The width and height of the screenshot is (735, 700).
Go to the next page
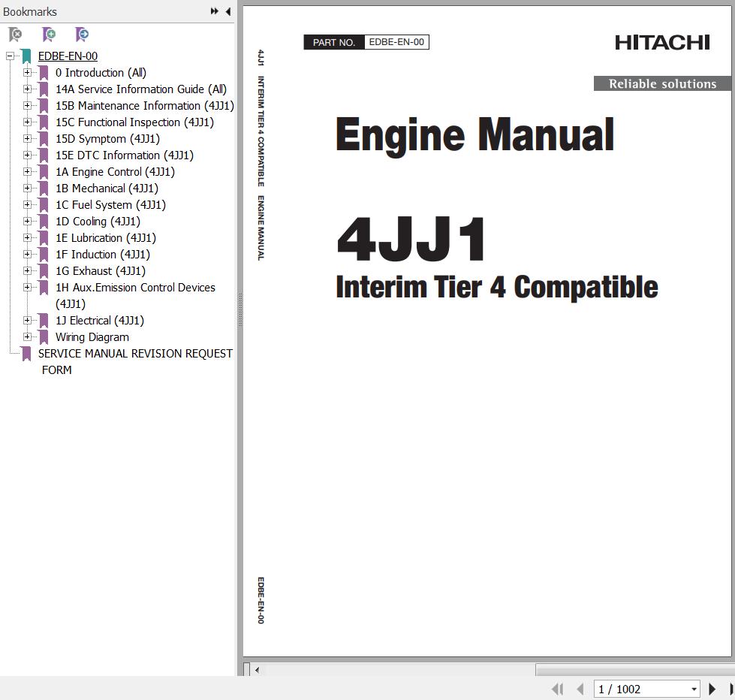point(712,689)
